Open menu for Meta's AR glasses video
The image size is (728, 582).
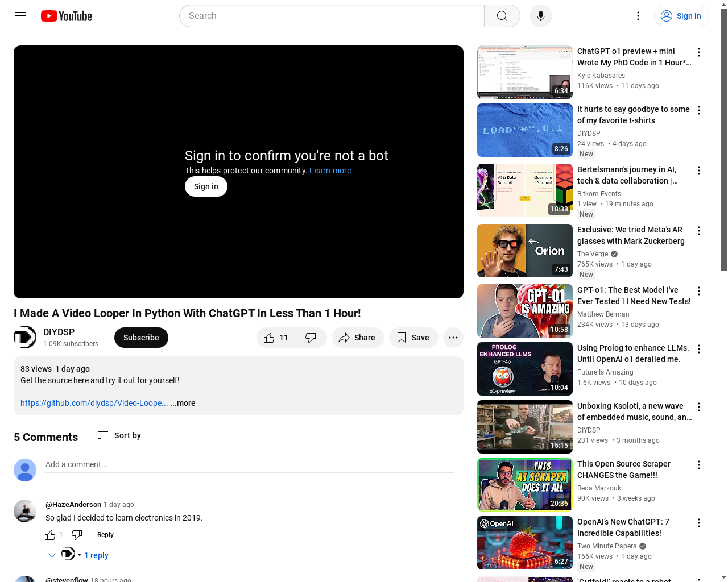click(699, 231)
